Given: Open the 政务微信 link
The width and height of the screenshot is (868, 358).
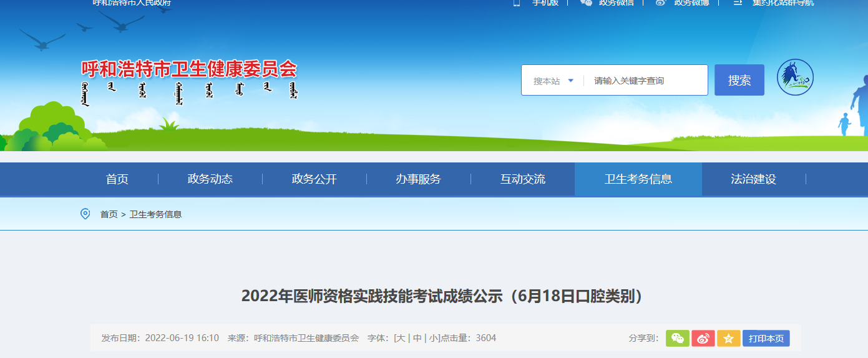Looking at the screenshot, I should pyautogui.click(x=617, y=2).
